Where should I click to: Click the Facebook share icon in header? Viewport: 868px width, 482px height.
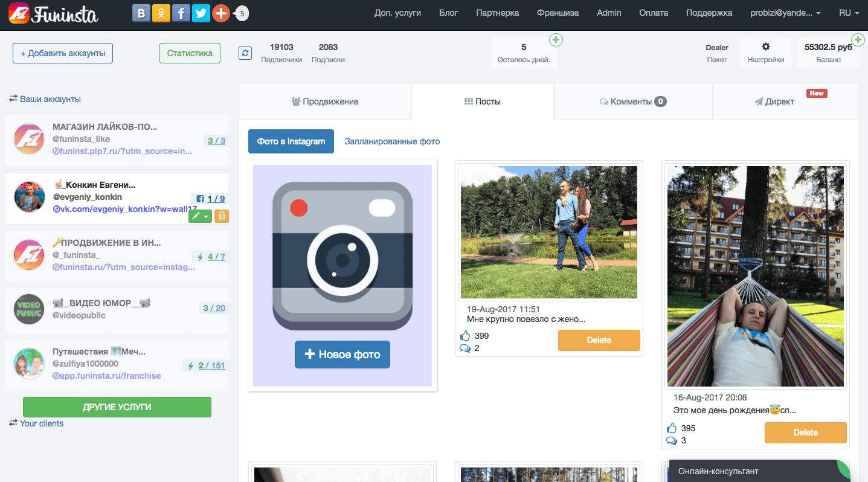(x=181, y=13)
